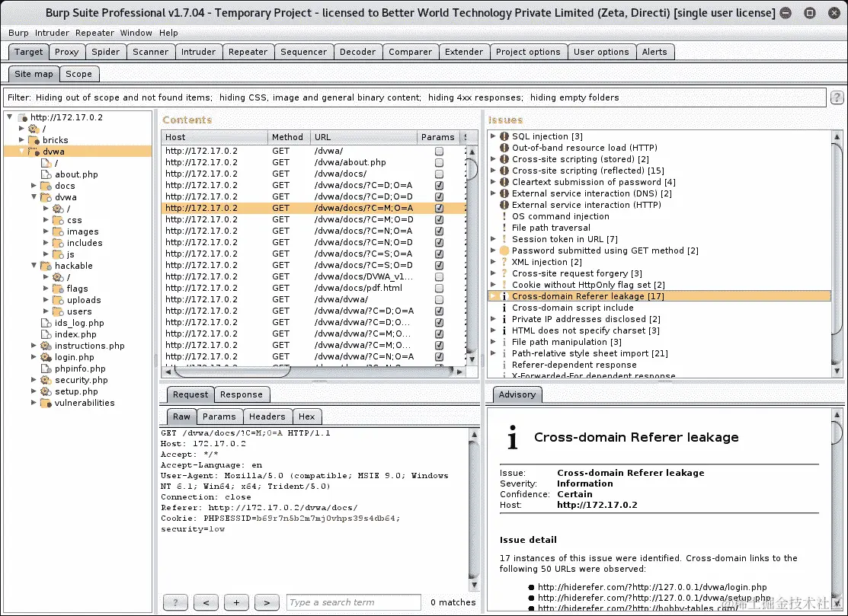This screenshot has width=848, height=616.
Task: Click the Contents horizontal scrollbar thumb
Action: tap(232, 372)
